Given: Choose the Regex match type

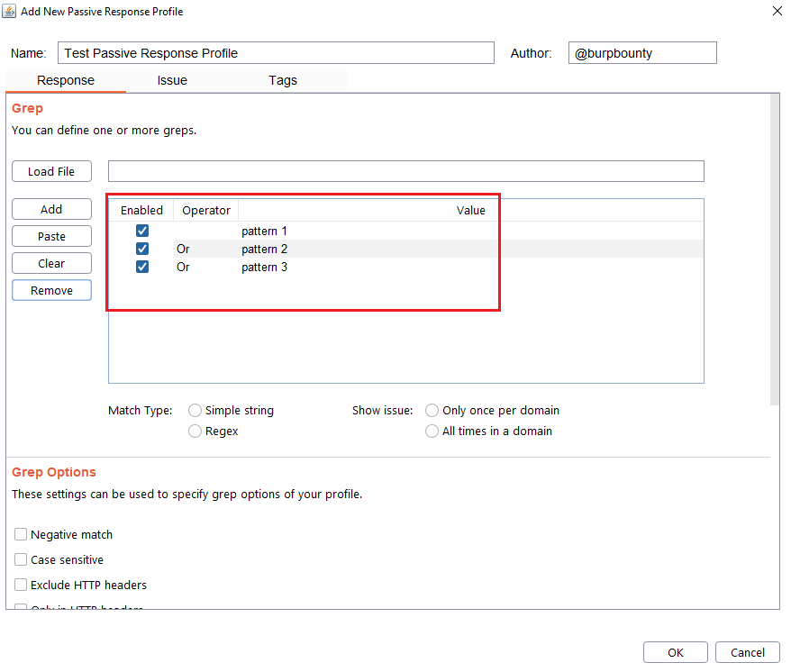Looking at the screenshot, I should click(195, 431).
